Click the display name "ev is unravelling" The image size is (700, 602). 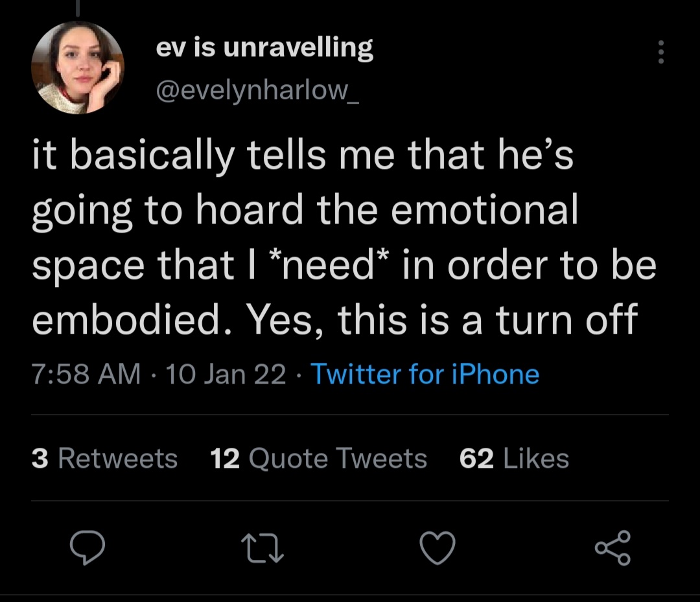[x=264, y=49]
